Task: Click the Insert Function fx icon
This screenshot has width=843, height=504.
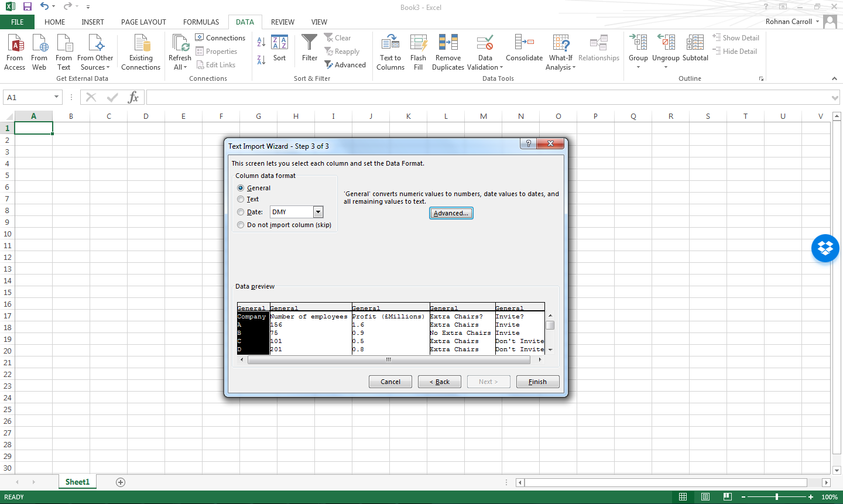Action: (133, 97)
